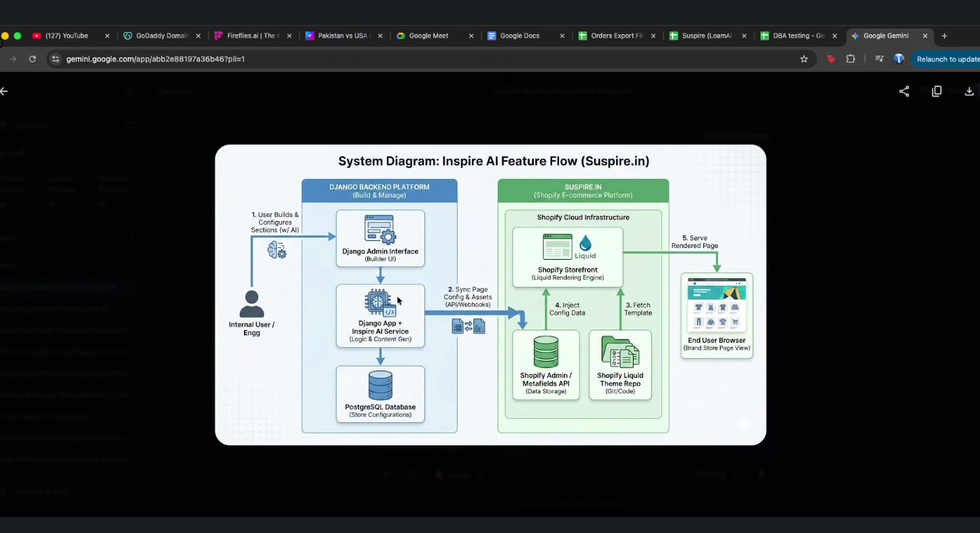Close the DBA testing tab
Image resolution: width=980 pixels, height=533 pixels.
pyautogui.click(x=835, y=36)
